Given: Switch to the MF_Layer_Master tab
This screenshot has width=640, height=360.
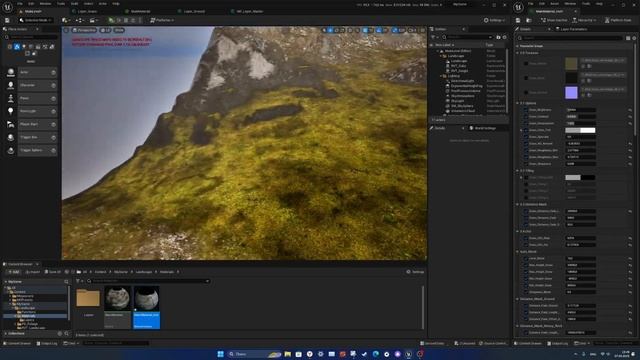Looking at the screenshot, I should 250,11.
